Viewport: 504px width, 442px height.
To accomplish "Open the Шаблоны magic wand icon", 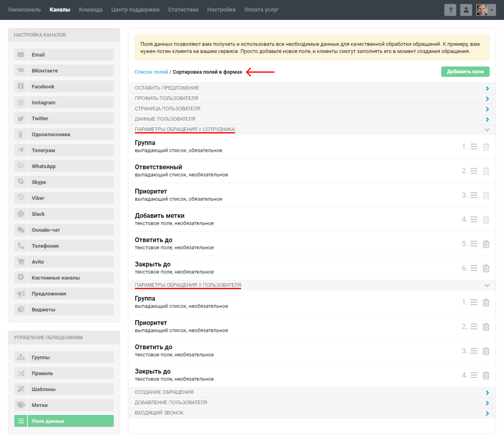I will [x=21, y=389].
